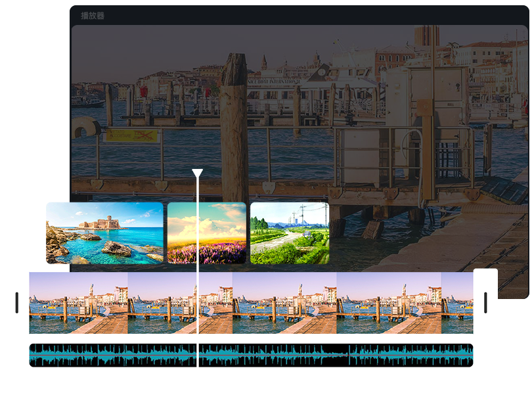Select the first frame of the Venice clip
This screenshot has width=532, height=393.
tap(79, 304)
